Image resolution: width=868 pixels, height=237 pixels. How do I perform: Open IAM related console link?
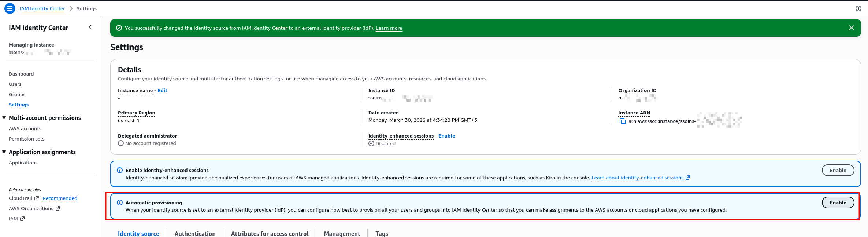(14, 219)
